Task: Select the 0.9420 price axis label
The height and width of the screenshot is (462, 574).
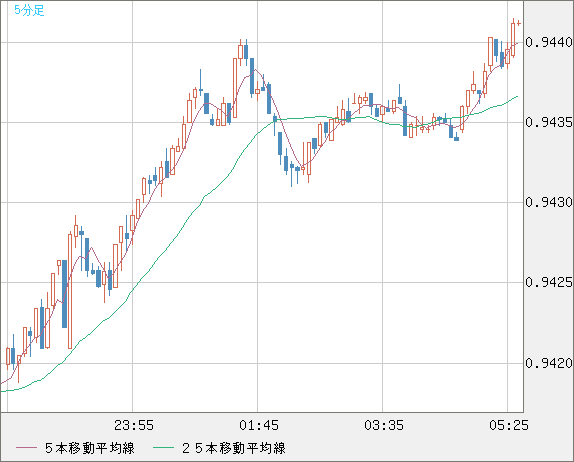Action: click(549, 363)
